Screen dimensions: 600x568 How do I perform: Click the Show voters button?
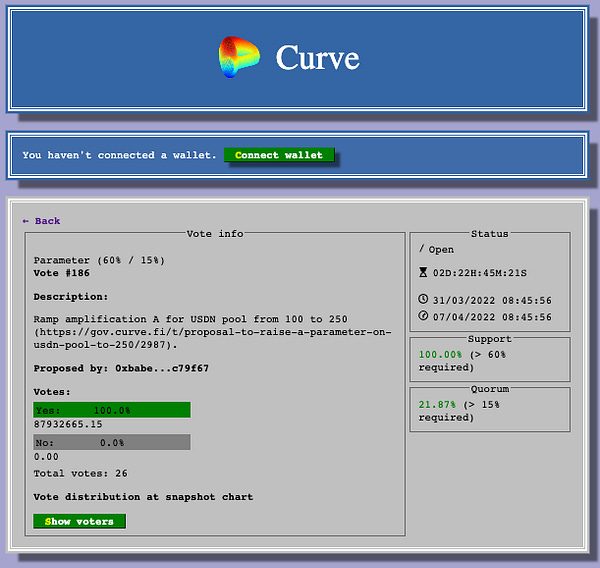(x=79, y=521)
